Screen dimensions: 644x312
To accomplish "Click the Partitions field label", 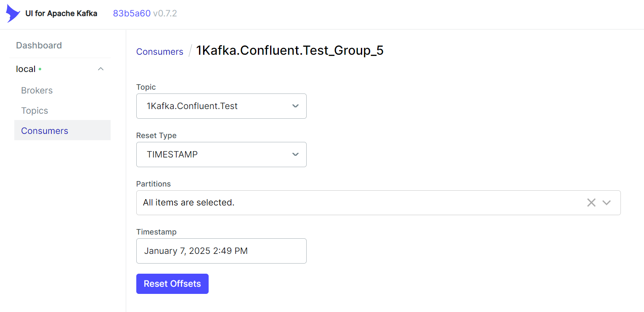I will (154, 184).
